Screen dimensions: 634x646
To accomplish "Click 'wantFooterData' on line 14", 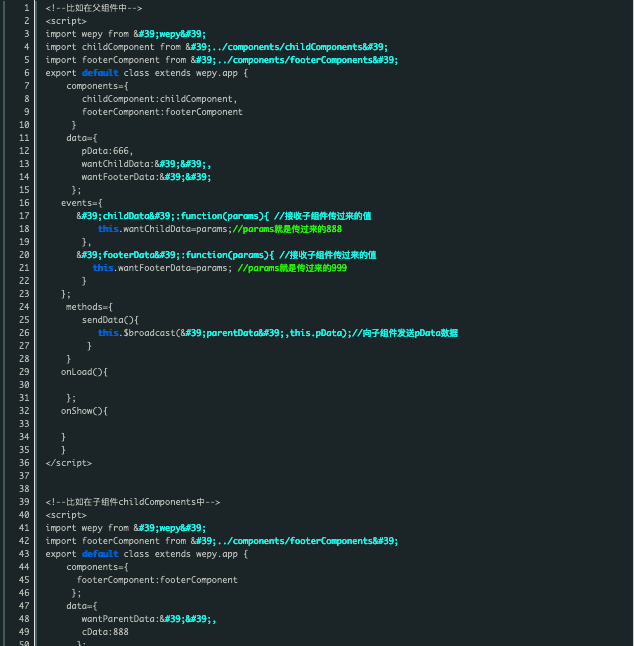I will click(x=118, y=177).
